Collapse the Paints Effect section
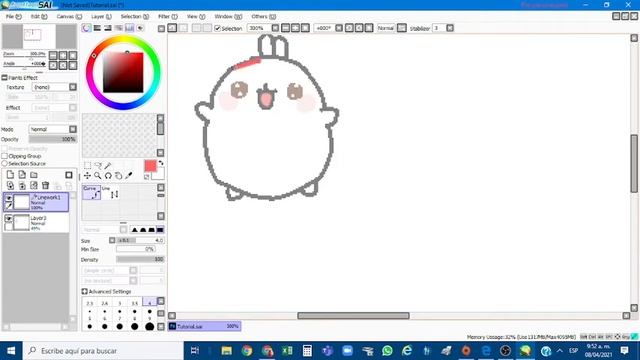The height and width of the screenshot is (360, 640). coord(4,78)
